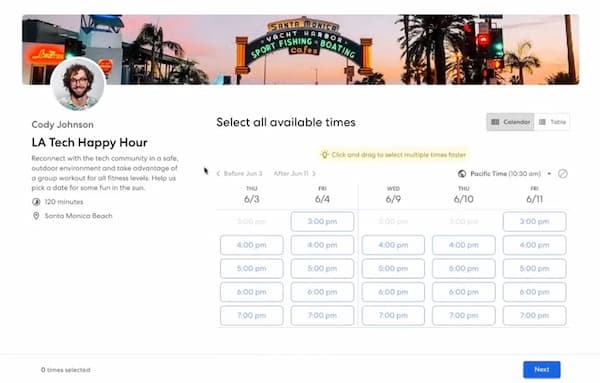Click Cody Johnson's profile photo
This screenshot has width=600, height=383.
tap(78, 84)
